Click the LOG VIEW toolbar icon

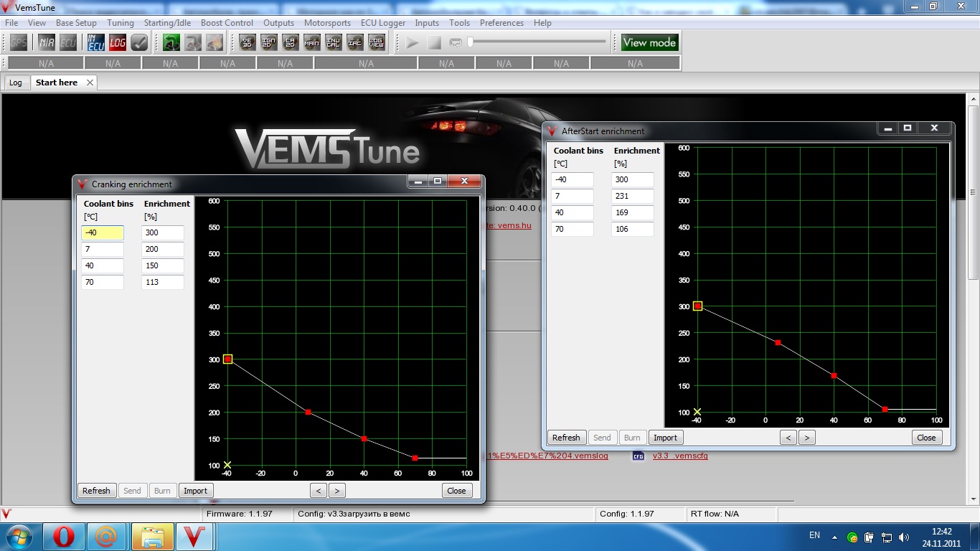click(377, 43)
